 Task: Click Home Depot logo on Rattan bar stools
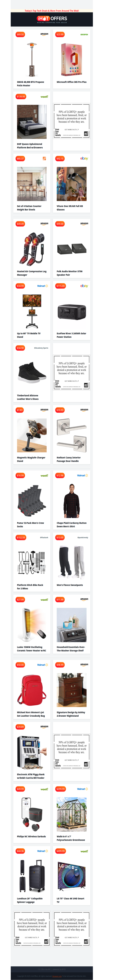[44, 159]
